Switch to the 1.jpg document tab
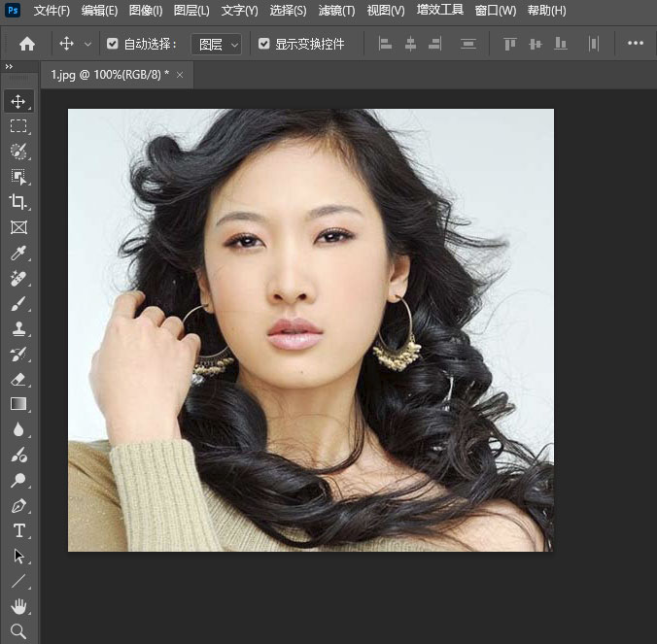The width and height of the screenshot is (657, 644). (110, 75)
